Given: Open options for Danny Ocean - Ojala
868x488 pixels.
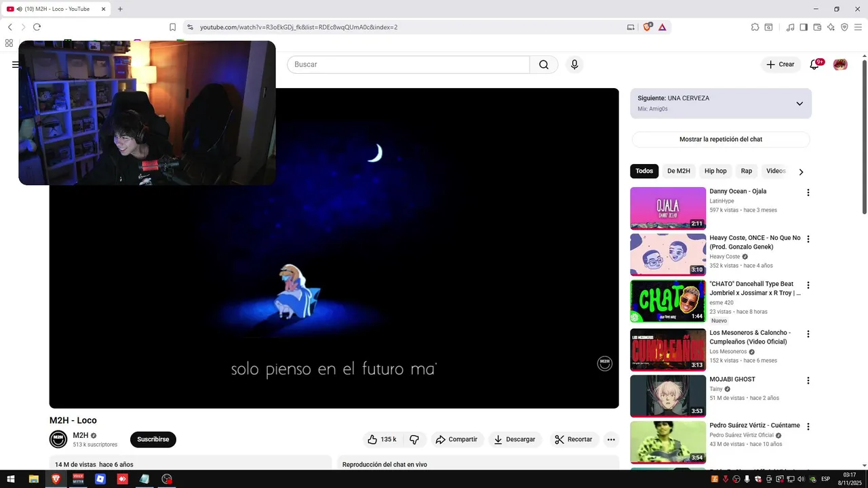Looking at the screenshot, I should click(x=808, y=192).
